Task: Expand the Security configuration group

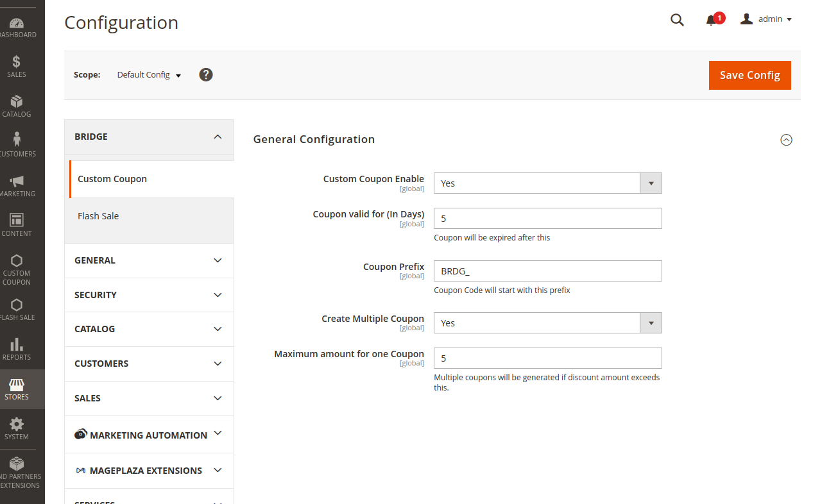Action: 149,295
